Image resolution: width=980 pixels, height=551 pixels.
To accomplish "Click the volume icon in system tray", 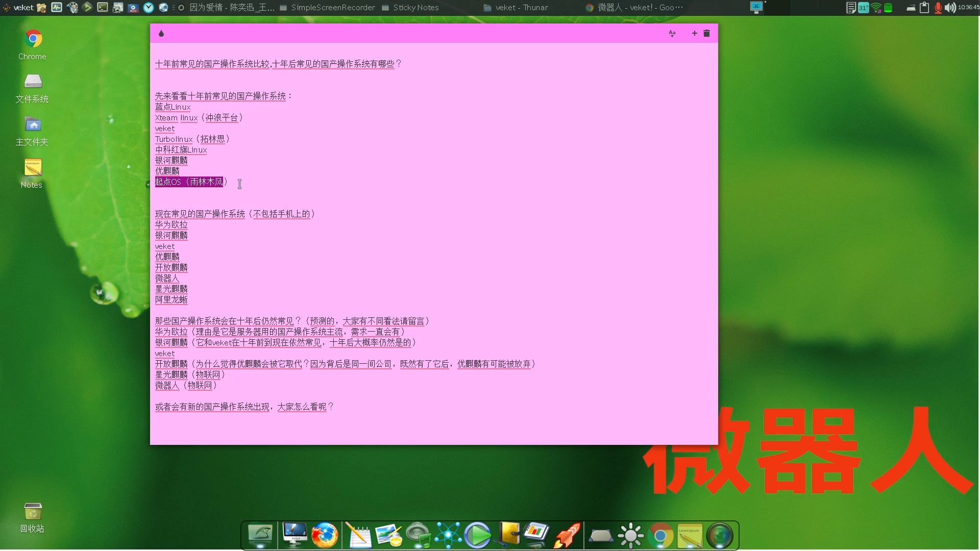I will (x=949, y=8).
